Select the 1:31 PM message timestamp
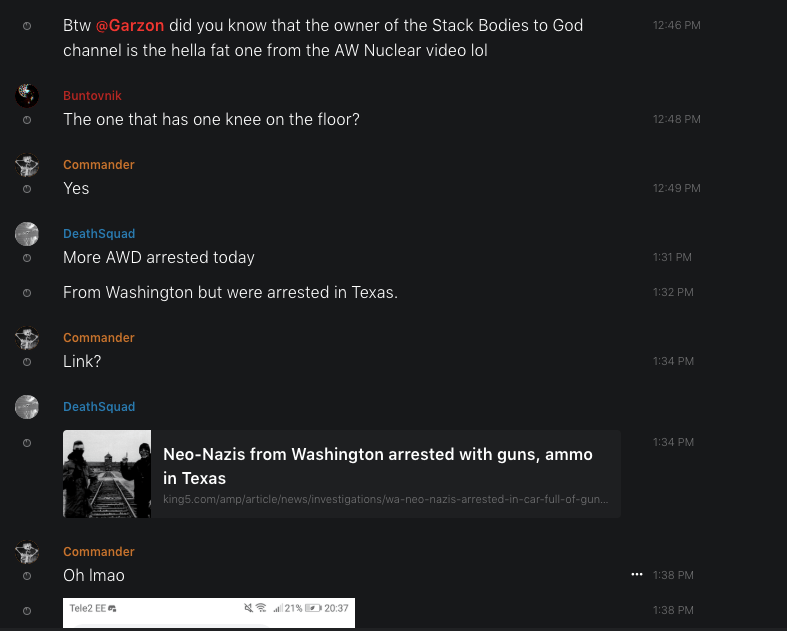The width and height of the screenshot is (787, 631). [672, 258]
